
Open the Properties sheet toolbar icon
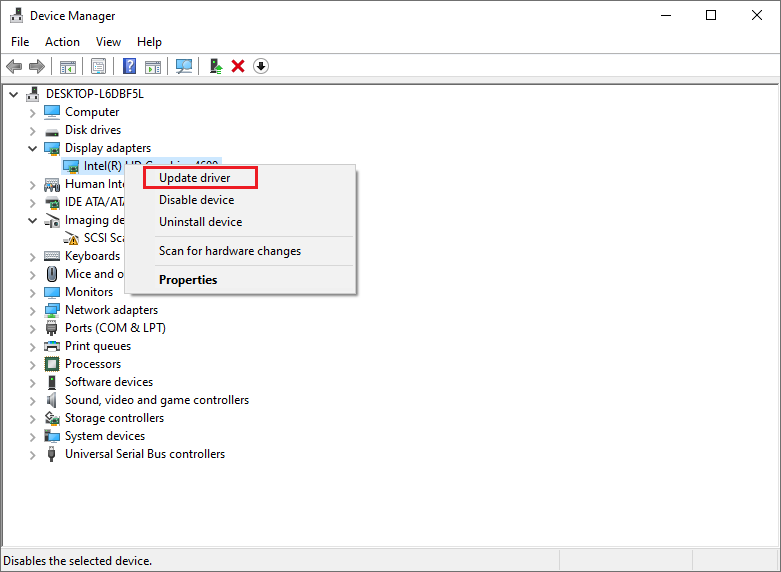click(x=98, y=66)
